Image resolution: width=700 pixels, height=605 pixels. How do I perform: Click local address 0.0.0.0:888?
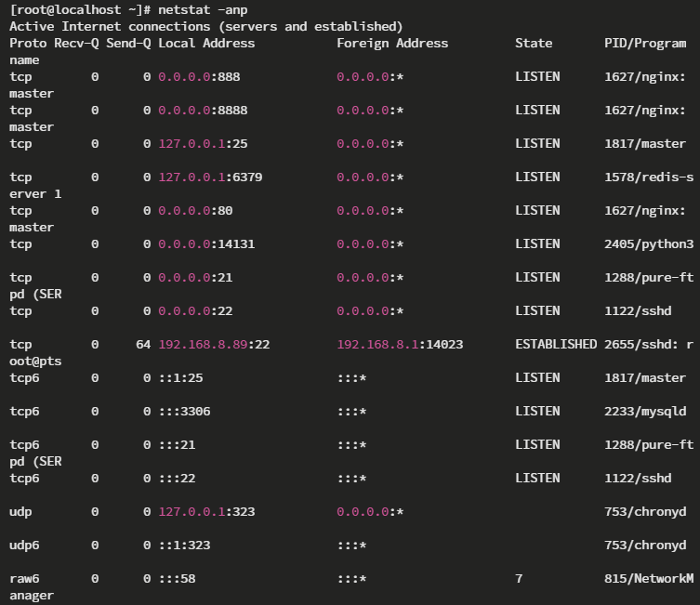point(199,76)
